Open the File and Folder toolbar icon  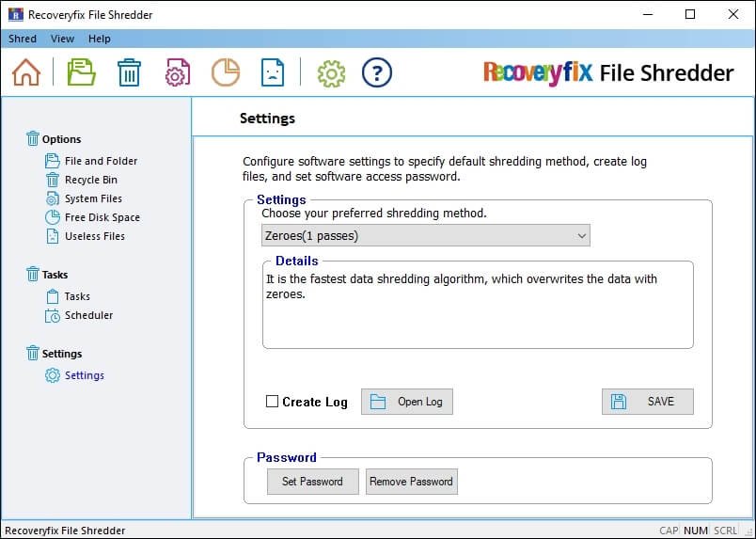point(82,72)
